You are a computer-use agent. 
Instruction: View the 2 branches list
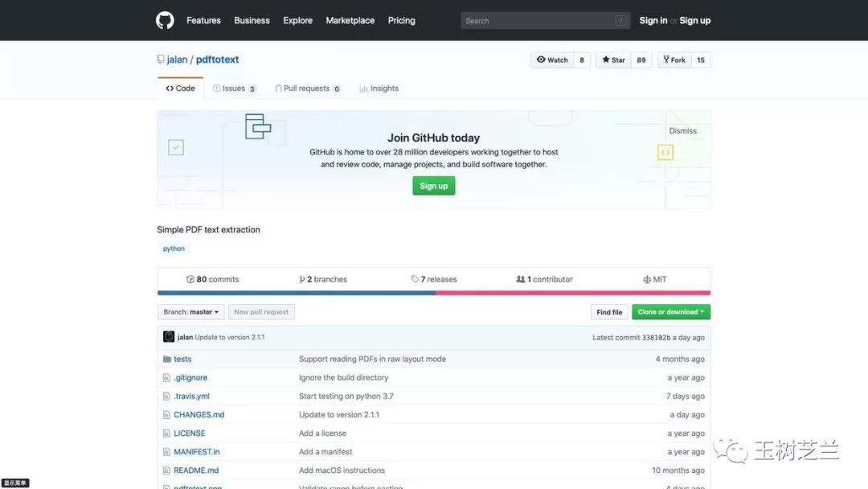coord(323,279)
